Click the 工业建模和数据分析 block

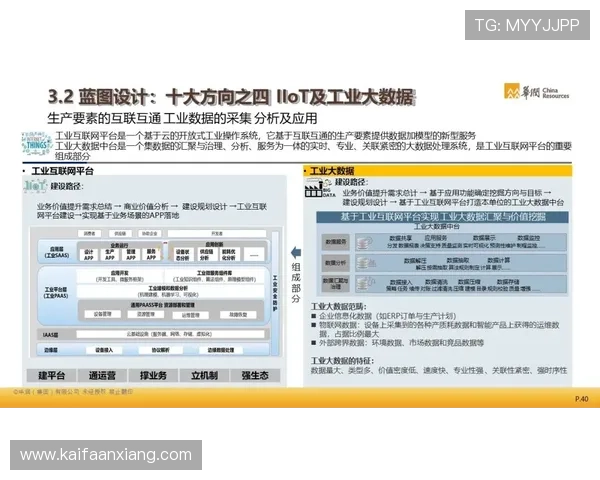coord(168,291)
